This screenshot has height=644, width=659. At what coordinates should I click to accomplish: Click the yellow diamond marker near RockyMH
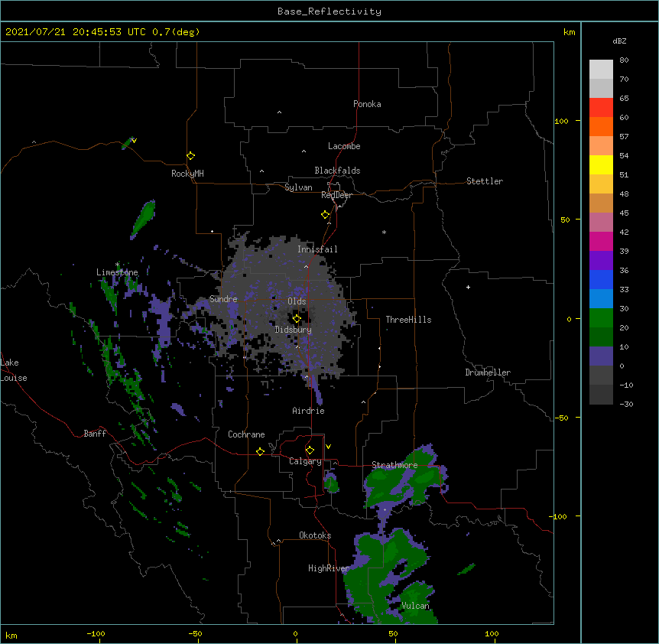click(191, 156)
